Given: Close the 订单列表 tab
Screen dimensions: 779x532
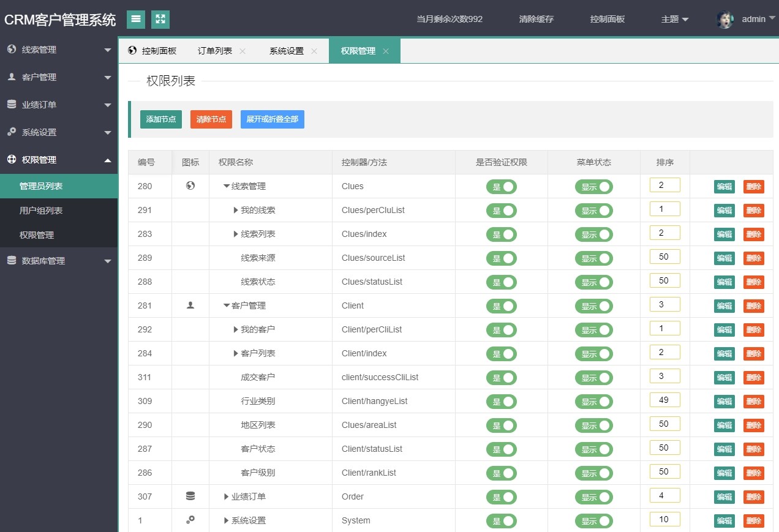Looking at the screenshot, I should (x=243, y=51).
